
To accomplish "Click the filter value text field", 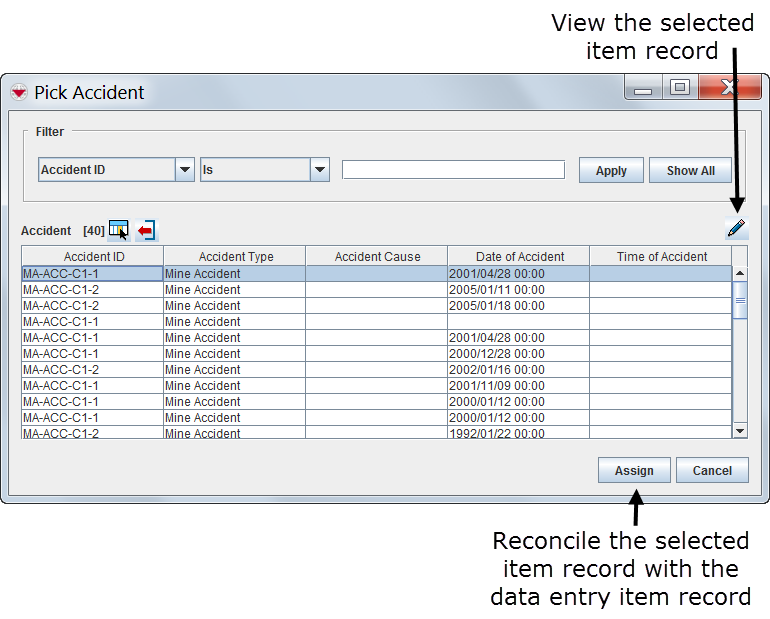I will (453, 170).
